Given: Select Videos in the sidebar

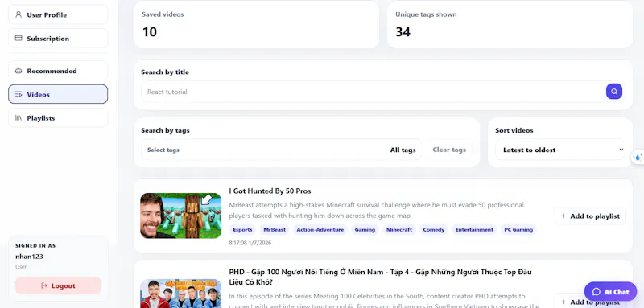Looking at the screenshot, I should (x=58, y=94).
